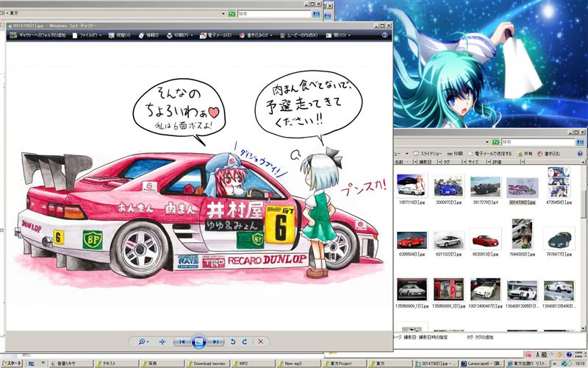Open the address dropdown in top-left window

click(x=223, y=14)
